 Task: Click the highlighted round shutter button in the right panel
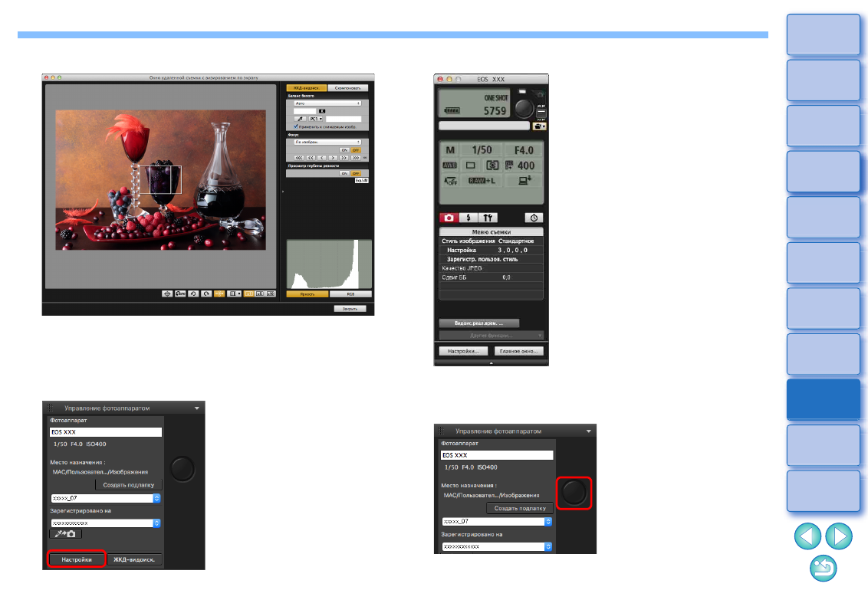[574, 493]
